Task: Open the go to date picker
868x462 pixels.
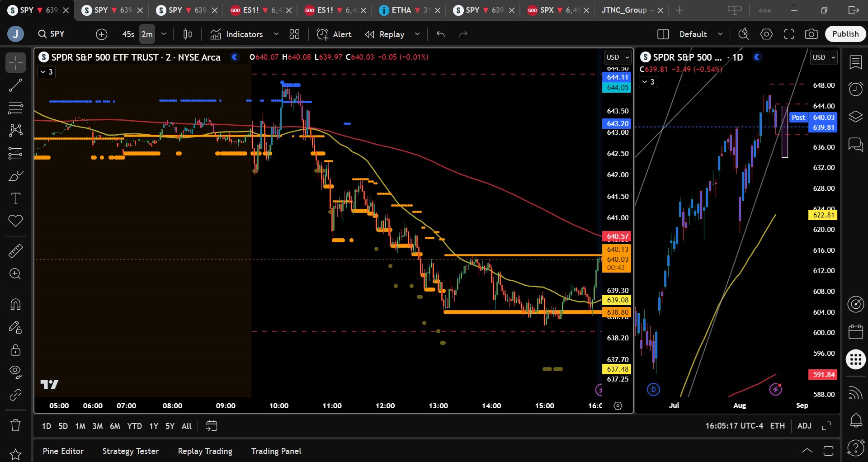Action: point(212,426)
